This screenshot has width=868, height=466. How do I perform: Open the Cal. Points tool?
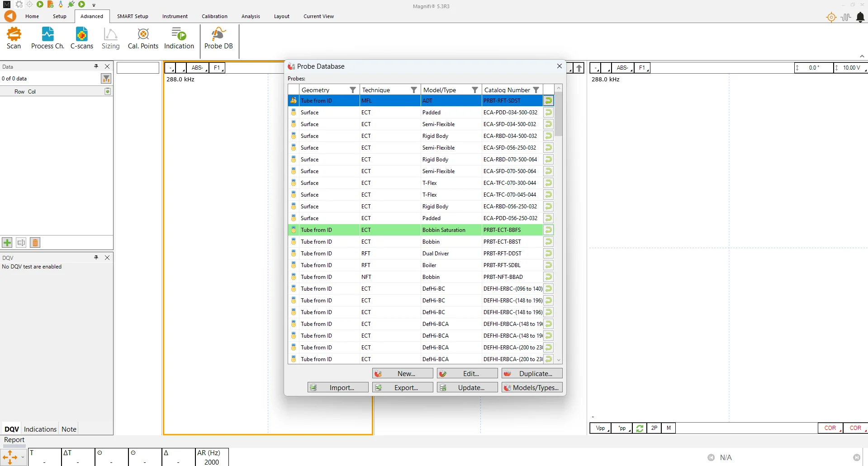143,38
